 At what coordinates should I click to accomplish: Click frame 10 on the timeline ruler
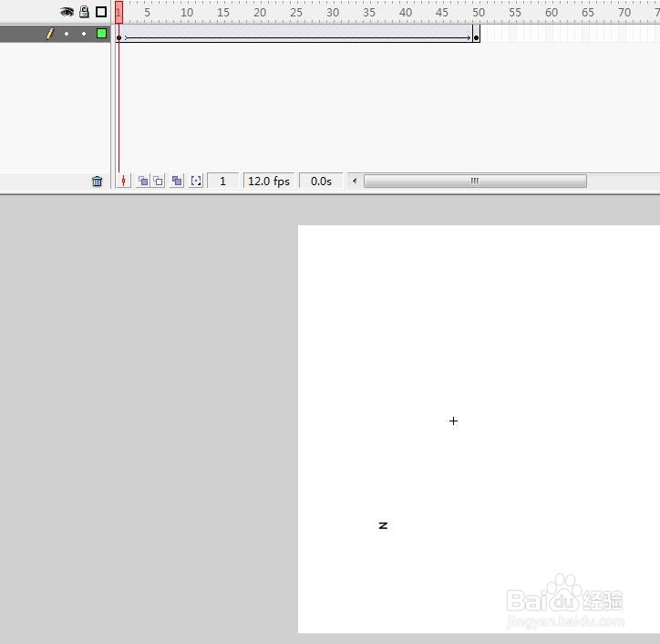[185, 12]
